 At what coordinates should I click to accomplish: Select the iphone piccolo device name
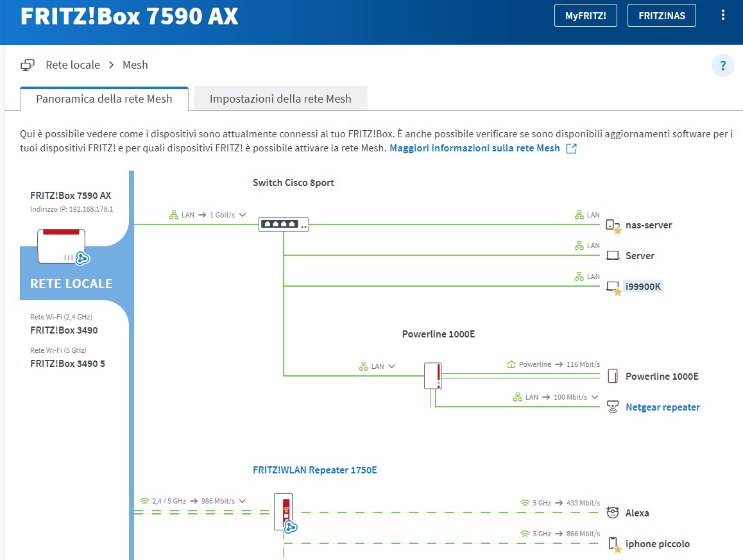(657, 544)
